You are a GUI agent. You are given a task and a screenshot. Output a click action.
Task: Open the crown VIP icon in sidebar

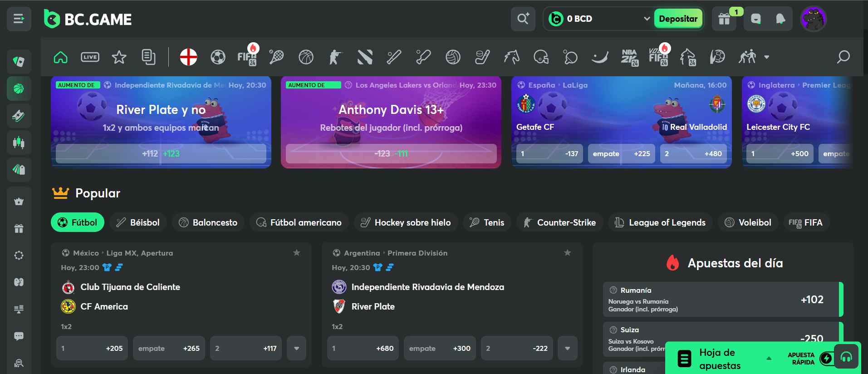(19, 202)
